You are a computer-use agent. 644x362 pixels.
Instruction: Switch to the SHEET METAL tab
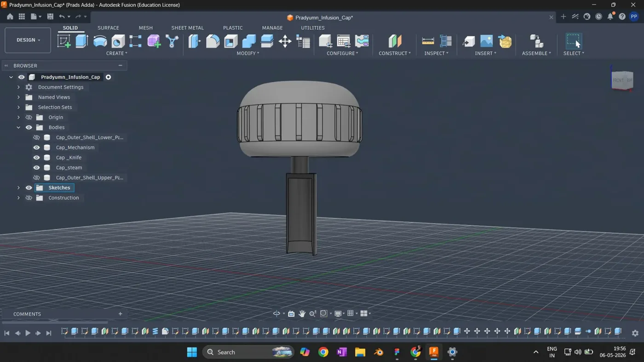pyautogui.click(x=187, y=28)
